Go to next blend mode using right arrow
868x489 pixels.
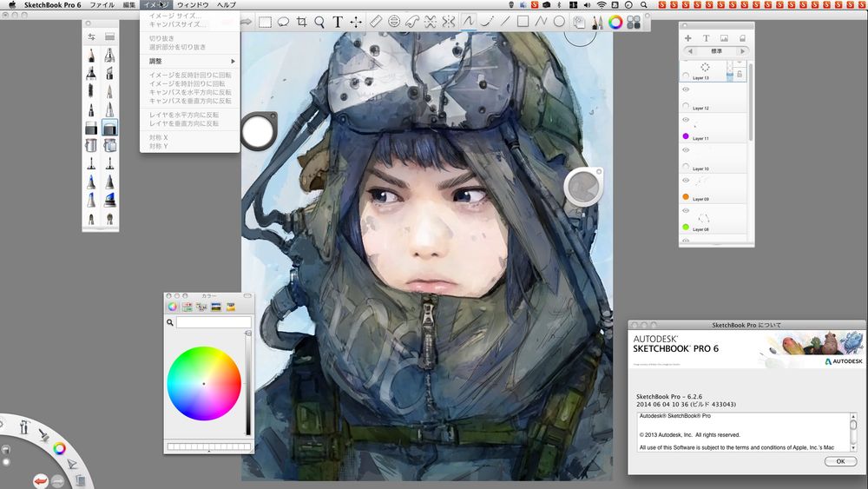tap(742, 51)
